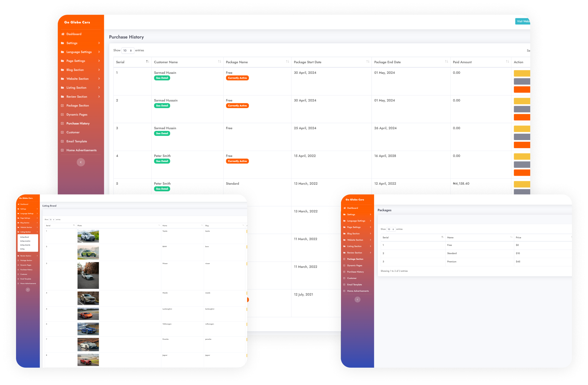Image resolution: width=588 pixels, height=385 pixels.
Task: Click the sort icon on Paid Amount column
Action: [x=507, y=62]
